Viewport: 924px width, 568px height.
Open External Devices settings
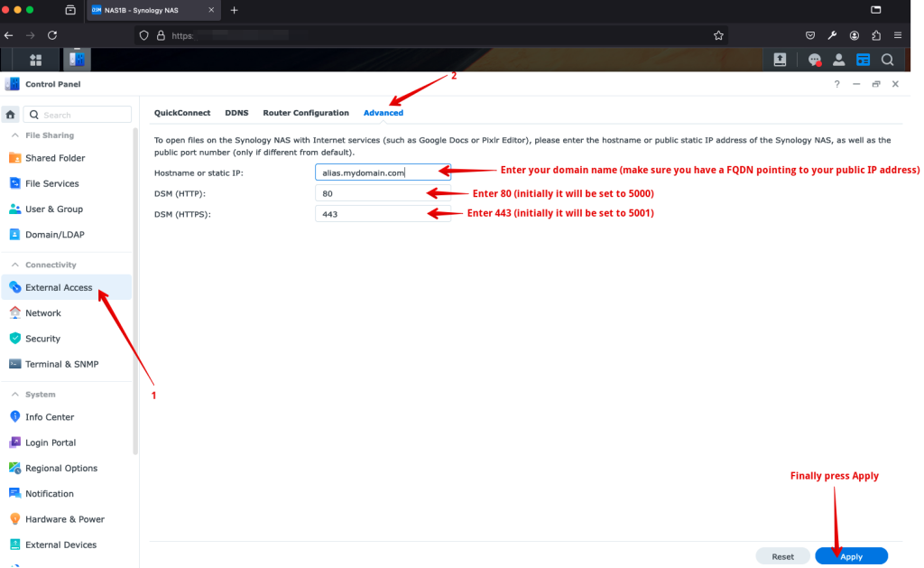(x=67, y=545)
